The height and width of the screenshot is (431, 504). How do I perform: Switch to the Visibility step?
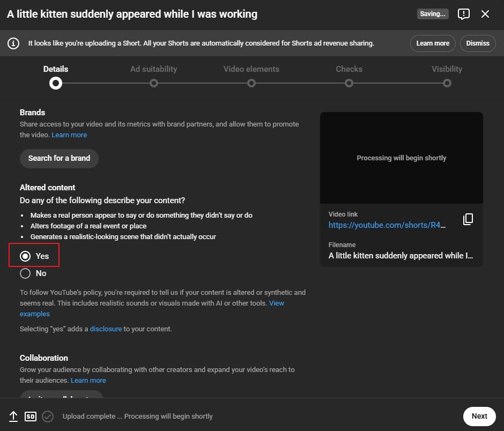[447, 83]
